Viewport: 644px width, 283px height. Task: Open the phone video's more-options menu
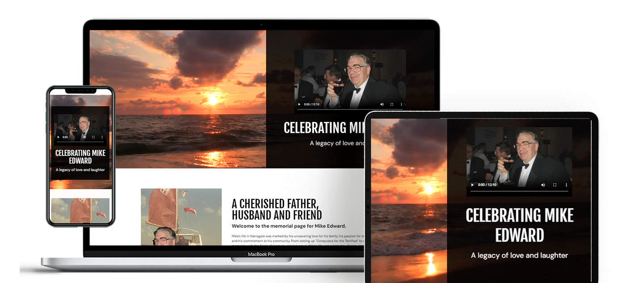pyautogui.click(x=102, y=137)
